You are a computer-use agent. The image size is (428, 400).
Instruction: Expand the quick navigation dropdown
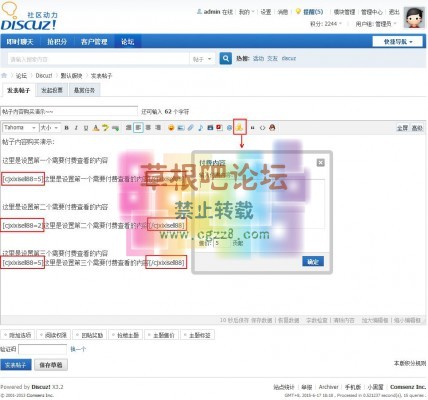click(398, 42)
